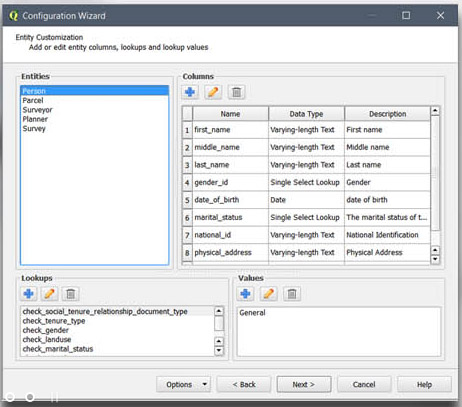The image size is (462, 407).
Task: Add a new lookup with plus icon
Action: pyautogui.click(x=29, y=294)
